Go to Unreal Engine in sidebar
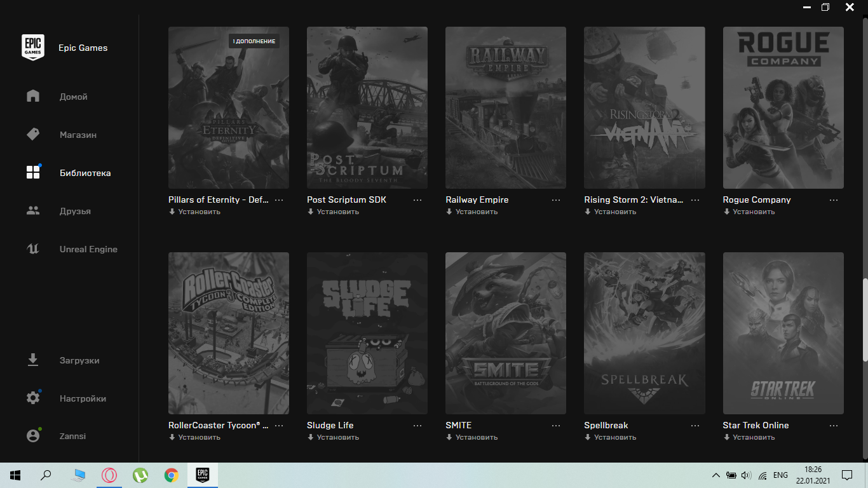Image resolution: width=868 pixels, height=488 pixels. click(88, 249)
